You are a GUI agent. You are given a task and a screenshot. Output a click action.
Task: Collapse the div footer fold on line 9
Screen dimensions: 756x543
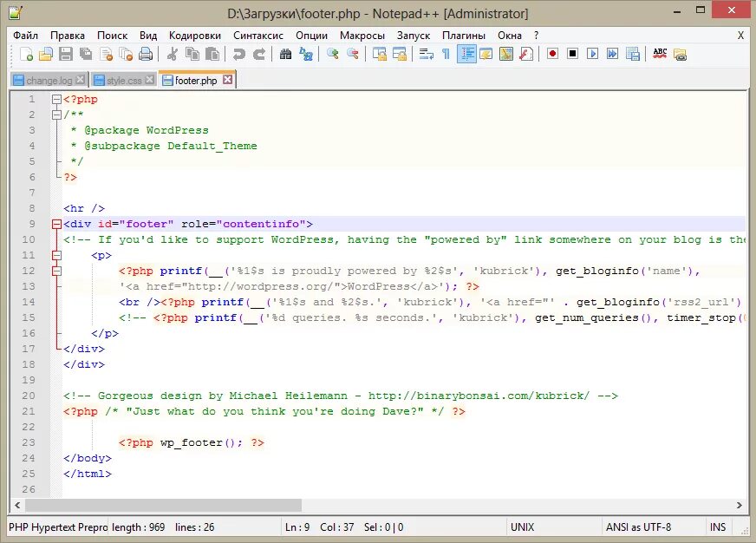(56, 225)
